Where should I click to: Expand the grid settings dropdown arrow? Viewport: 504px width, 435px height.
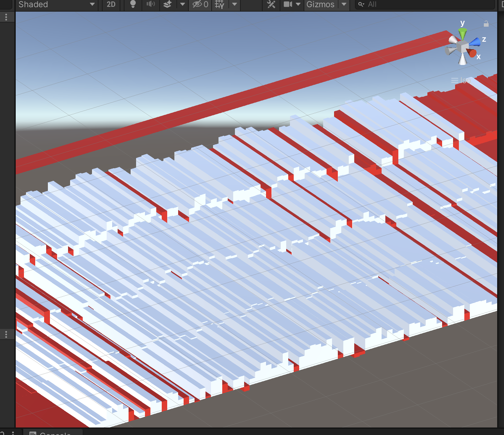pos(235,4)
